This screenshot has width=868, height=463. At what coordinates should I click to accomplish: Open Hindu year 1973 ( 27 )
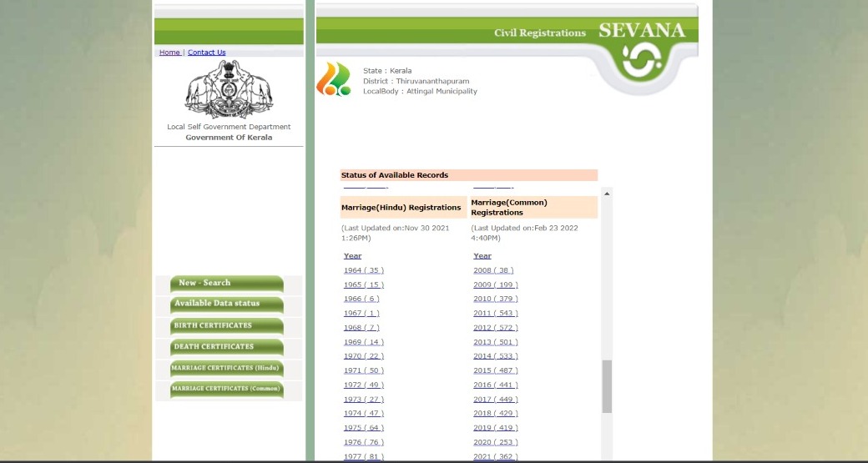364,400
